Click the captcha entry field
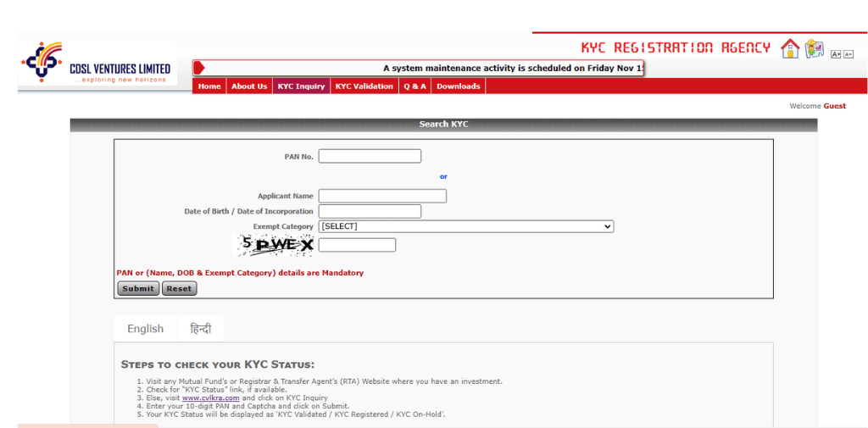 point(357,245)
